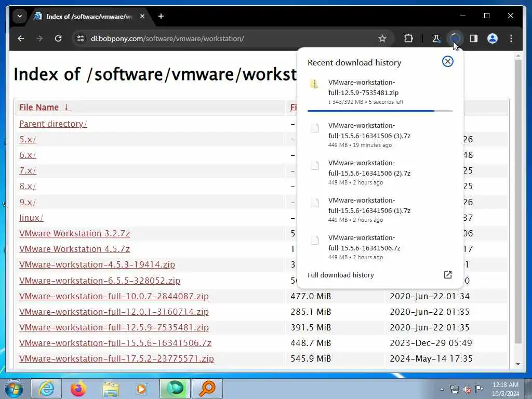Click the 448.7 MiB size cell
Image resolution: width=532 pixels, height=399 pixels.
click(x=311, y=343)
